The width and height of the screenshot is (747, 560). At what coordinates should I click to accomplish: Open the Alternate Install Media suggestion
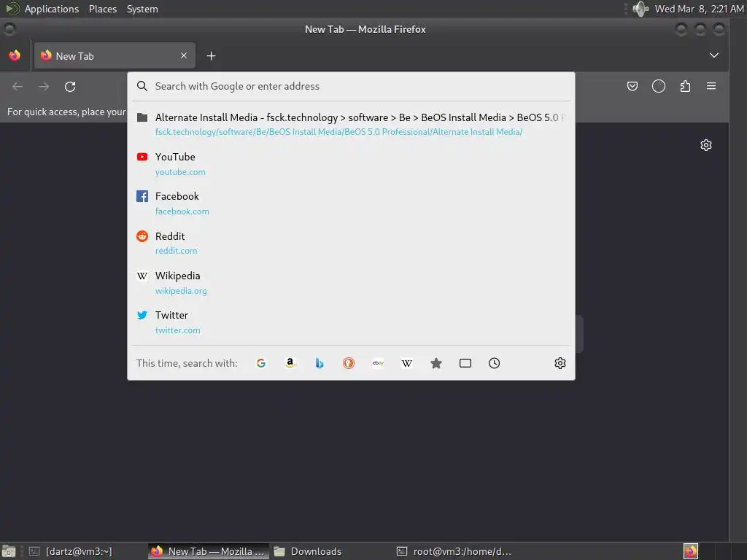351,124
